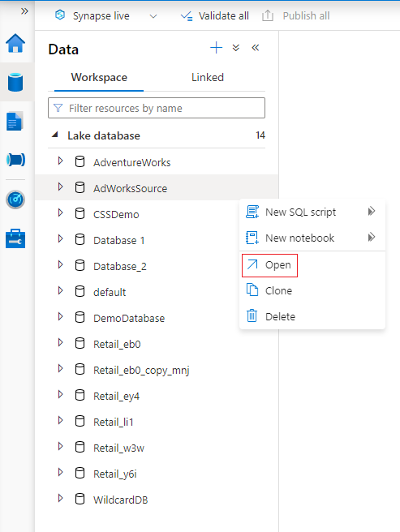Click the default database cylinder icon
This screenshot has width=400, height=532.
click(80, 291)
